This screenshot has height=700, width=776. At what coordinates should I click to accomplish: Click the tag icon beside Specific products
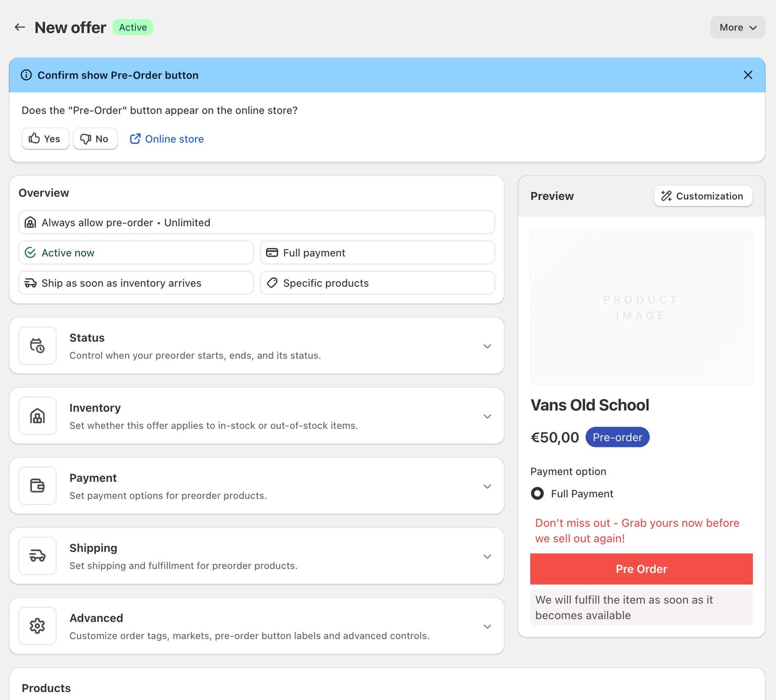[x=272, y=283]
